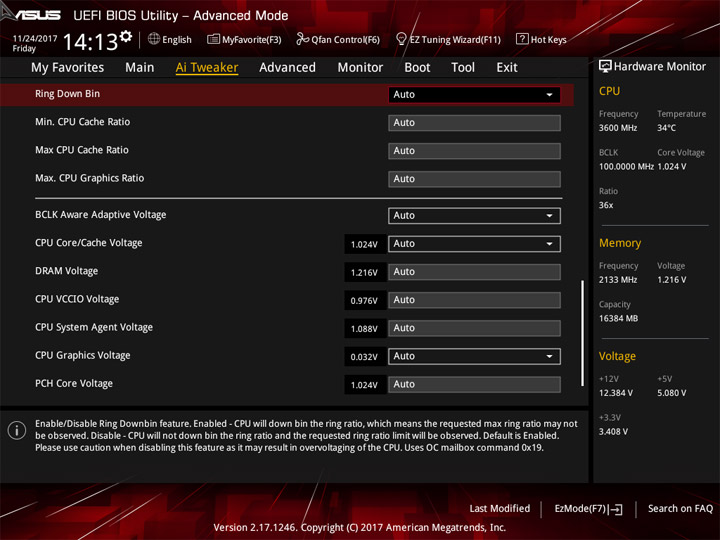Click the 1.088V System Agent reading

tap(364, 329)
